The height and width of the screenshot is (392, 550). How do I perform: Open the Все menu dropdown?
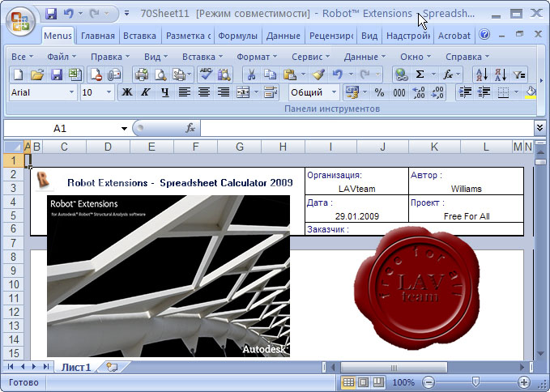[22, 57]
